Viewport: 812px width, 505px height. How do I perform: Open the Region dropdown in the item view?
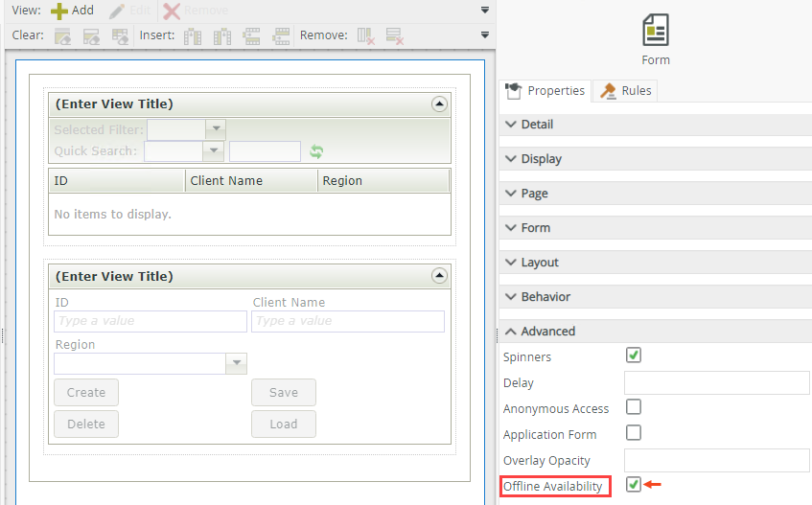click(x=236, y=363)
